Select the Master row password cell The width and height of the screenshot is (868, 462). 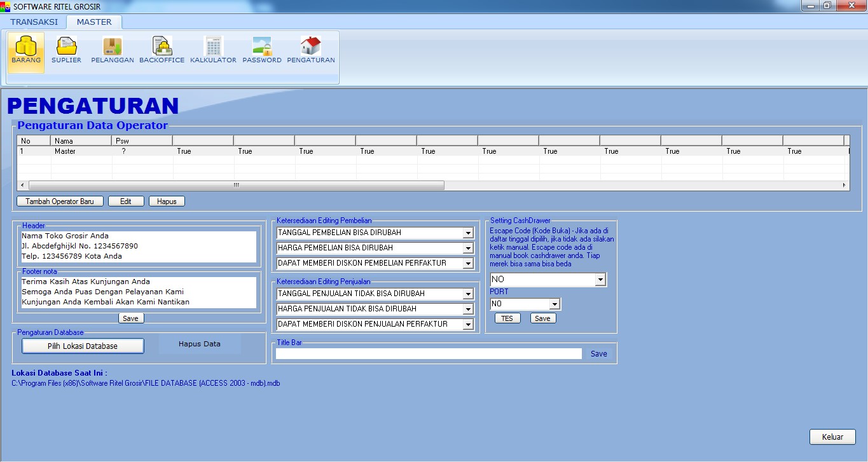pyautogui.click(x=142, y=151)
